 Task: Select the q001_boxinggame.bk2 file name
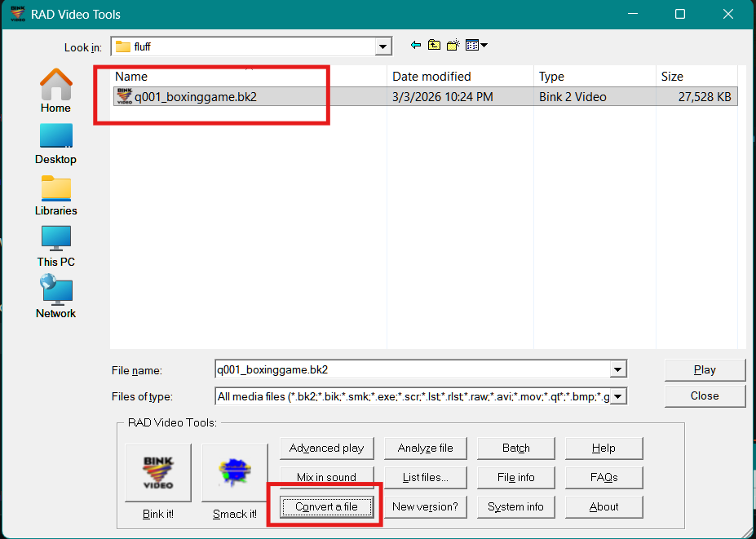click(x=195, y=97)
